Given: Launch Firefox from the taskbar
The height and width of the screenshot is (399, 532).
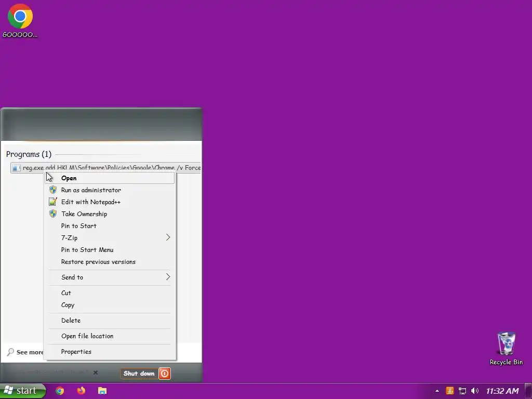Looking at the screenshot, I should (x=81, y=391).
